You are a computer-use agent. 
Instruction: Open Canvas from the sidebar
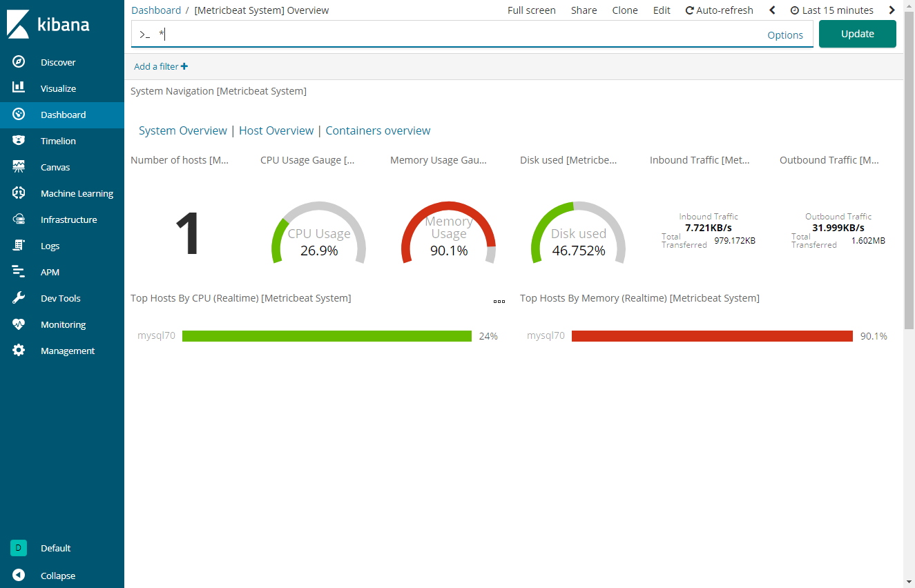click(55, 167)
